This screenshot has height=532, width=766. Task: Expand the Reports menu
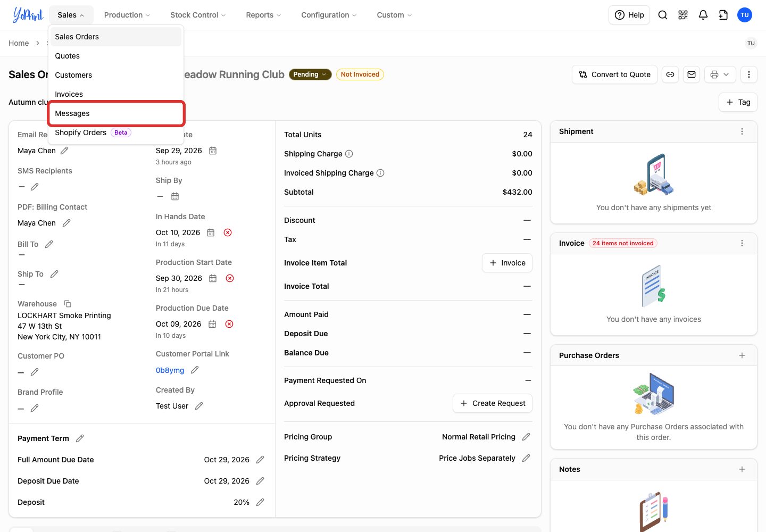(263, 15)
